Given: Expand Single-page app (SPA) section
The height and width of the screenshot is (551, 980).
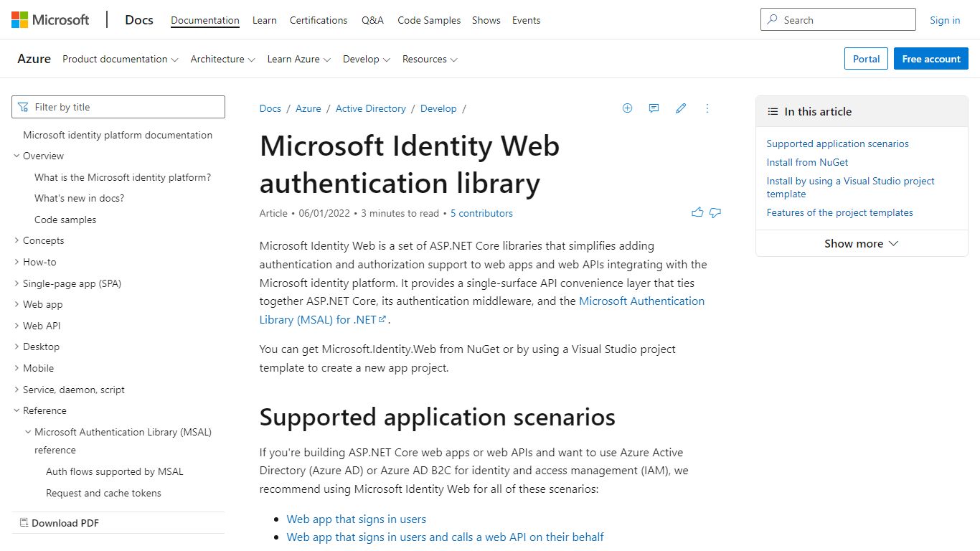Looking at the screenshot, I should [x=17, y=283].
